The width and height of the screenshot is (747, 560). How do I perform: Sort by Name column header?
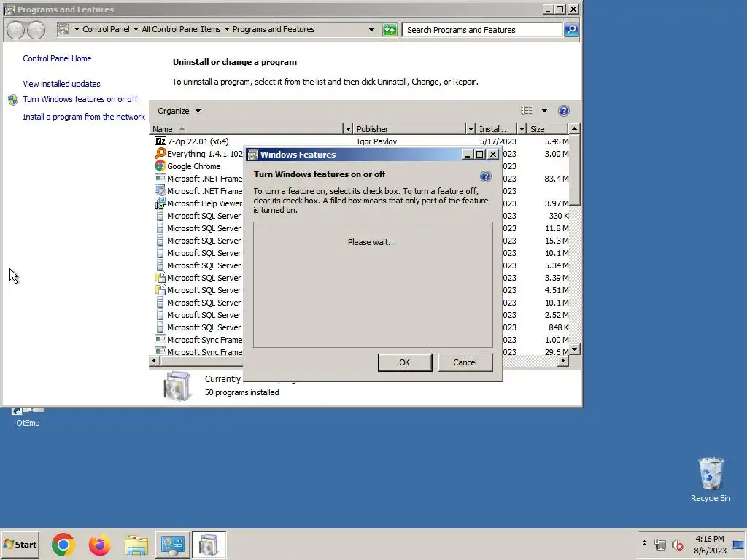[247, 129]
